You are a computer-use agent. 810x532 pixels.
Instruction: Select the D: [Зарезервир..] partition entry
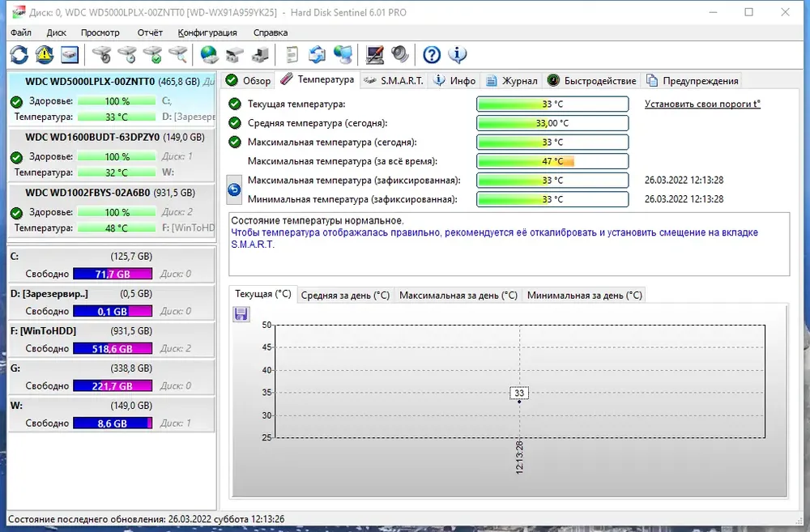tap(112, 302)
